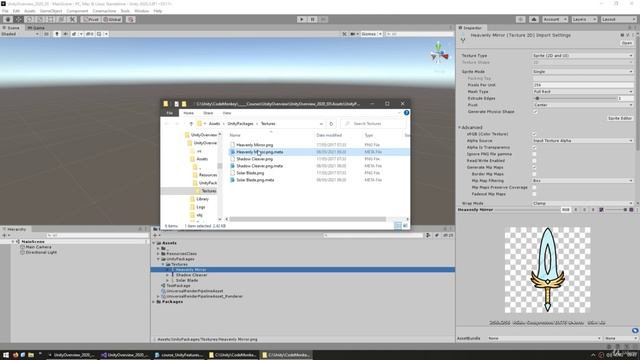Image resolution: width=640 pixels, height=360 pixels.
Task: Toggle Generate Physics Shape checkbox
Action: click(x=535, y=111)
